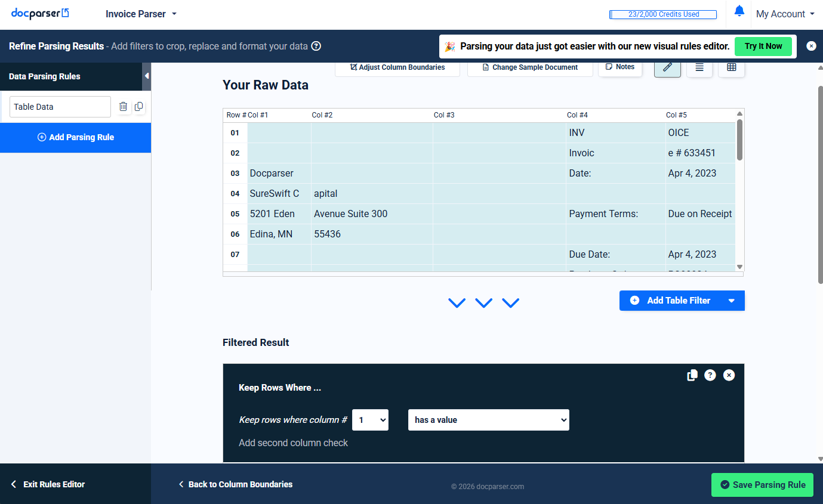The height and width of the screenshot is (504, 823).
Task: Switch to the table grid view
Action: 731,67
